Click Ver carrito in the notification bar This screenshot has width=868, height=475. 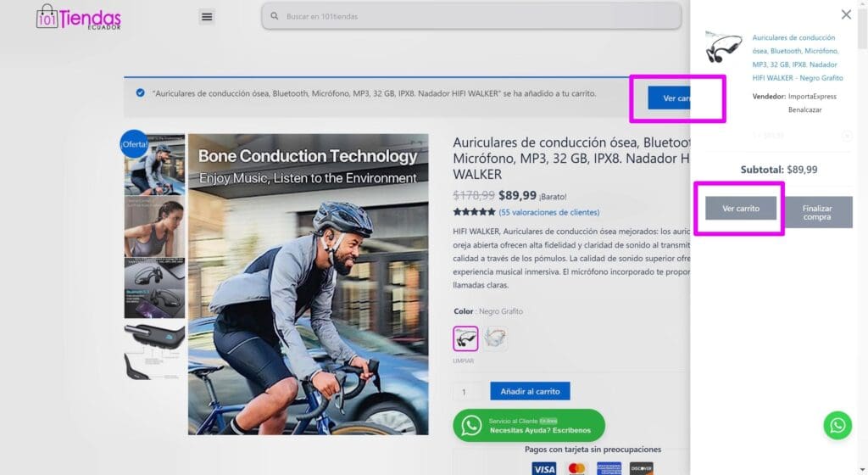point(670,98)
